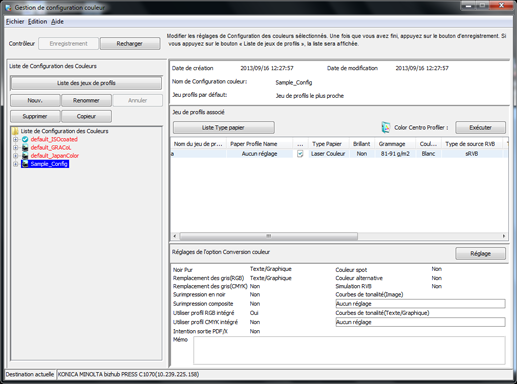Click the default_ISOcoated checkmark icon
The image size is (517, 384).
(25, 139)
